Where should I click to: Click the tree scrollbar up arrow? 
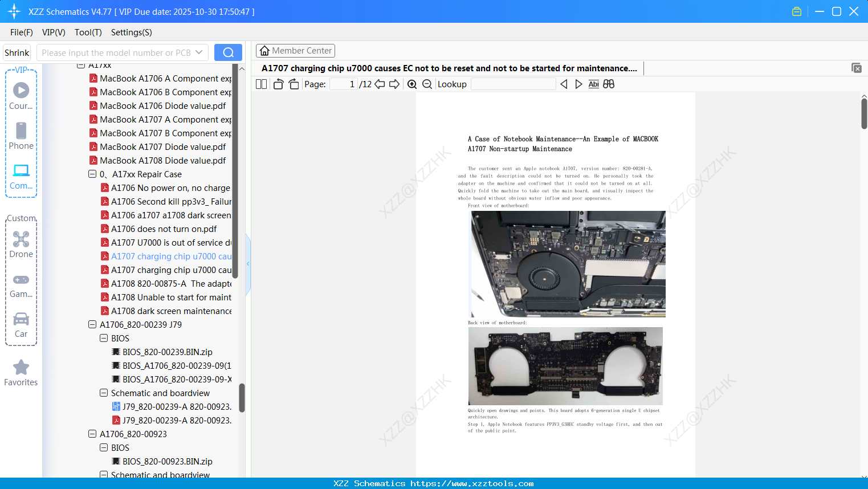click(242, 68)
